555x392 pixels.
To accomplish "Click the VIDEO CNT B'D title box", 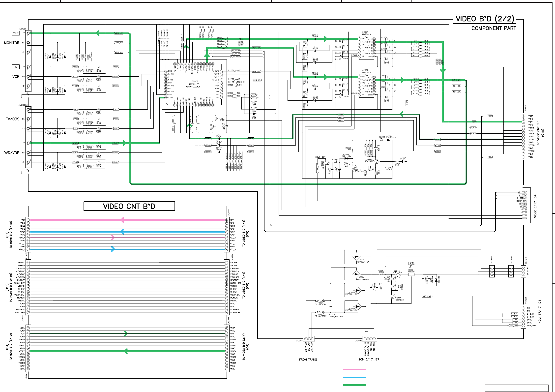I will [x=129, y=206].
